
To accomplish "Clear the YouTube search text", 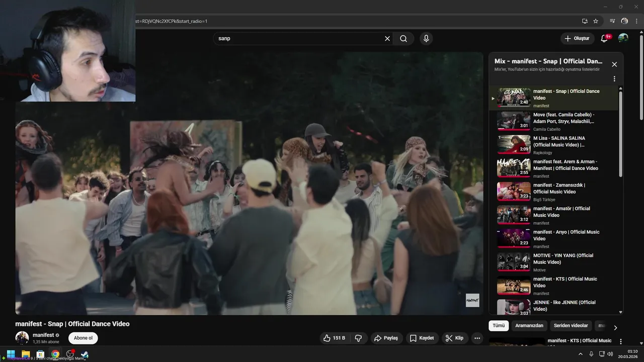I will (387, 39).
